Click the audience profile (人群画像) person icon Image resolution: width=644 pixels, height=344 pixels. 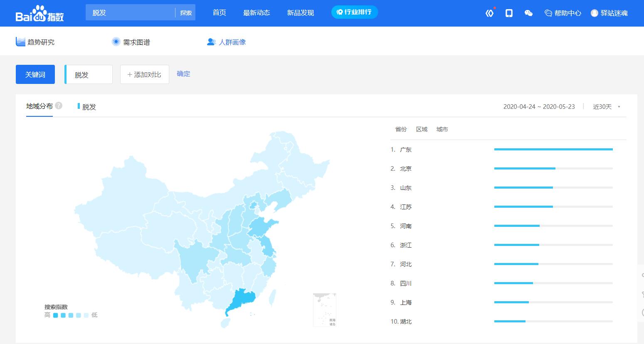point(211,42)
